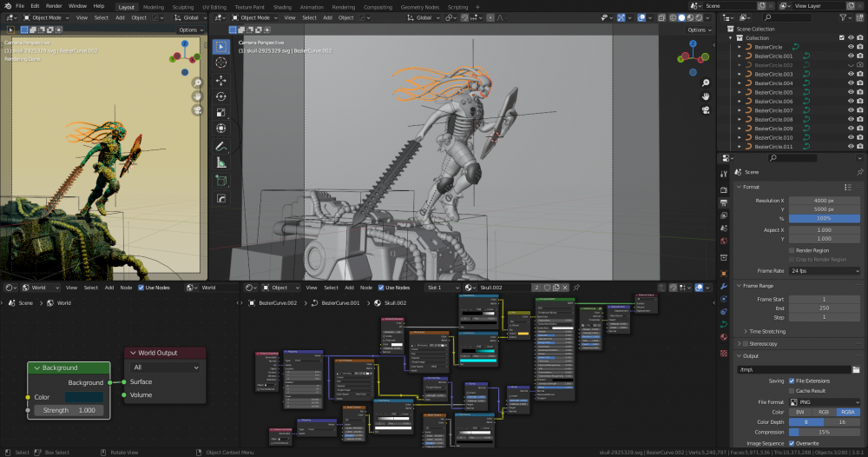Expand the Time Stretching subpanel
The height and width of the screenshot is (457, 868).
point(746,331)
